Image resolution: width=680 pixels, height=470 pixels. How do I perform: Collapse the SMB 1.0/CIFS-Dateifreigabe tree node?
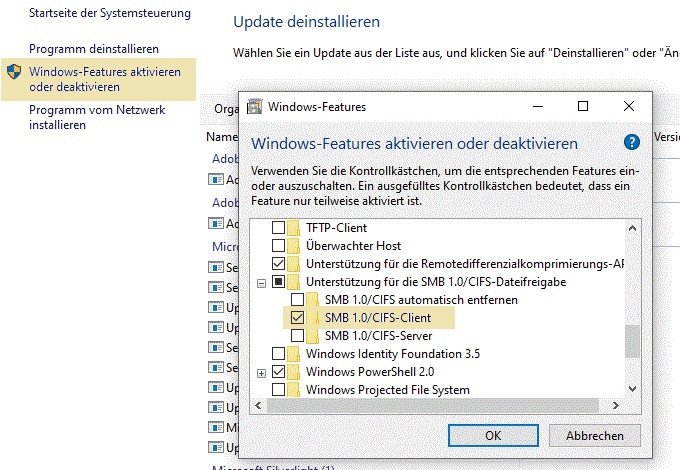click(x=262, y=282)
